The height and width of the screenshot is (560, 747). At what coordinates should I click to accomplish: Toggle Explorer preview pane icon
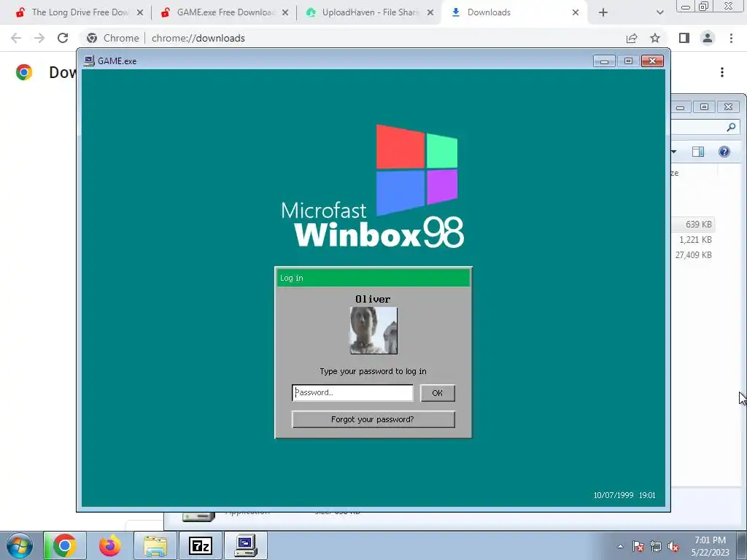(698, 152)
